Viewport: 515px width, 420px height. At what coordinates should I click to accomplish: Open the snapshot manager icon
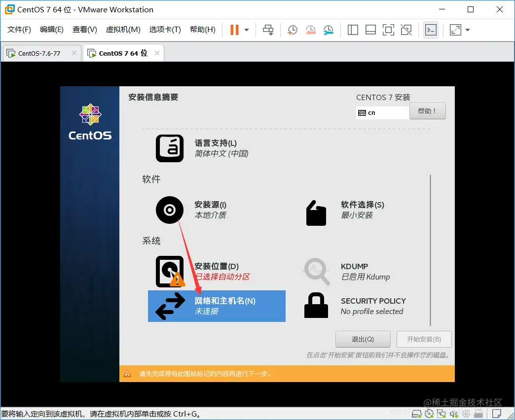[328, 30]
